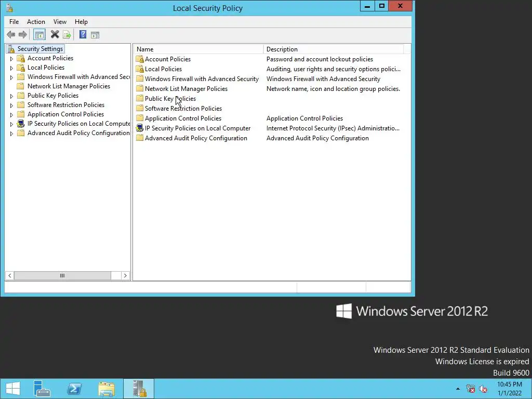Select Security Settings root label in tree
This screenshot has width=532, height=399.
pos(40,49)
